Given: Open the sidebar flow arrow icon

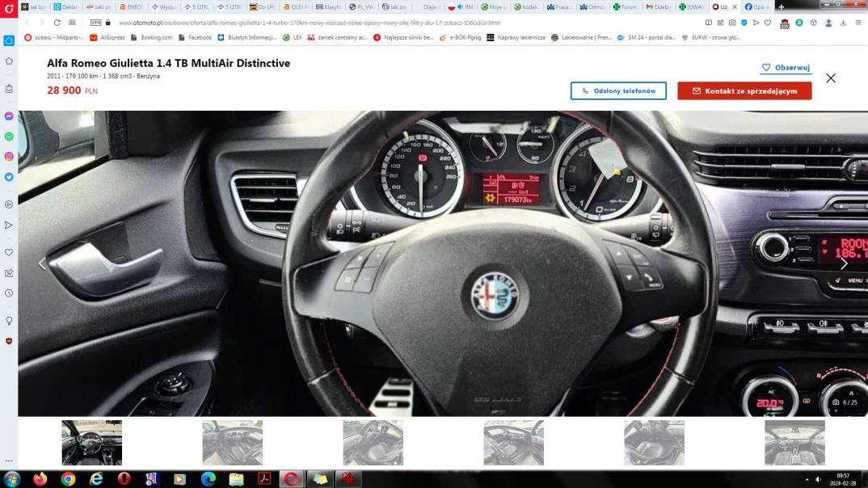Looking at the screenshot, I should [x=9, y=225].
